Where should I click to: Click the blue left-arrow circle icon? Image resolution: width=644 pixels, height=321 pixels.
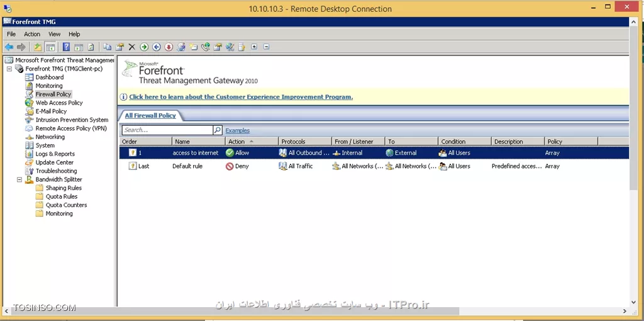pyautogui.click(x=157, y=47)
